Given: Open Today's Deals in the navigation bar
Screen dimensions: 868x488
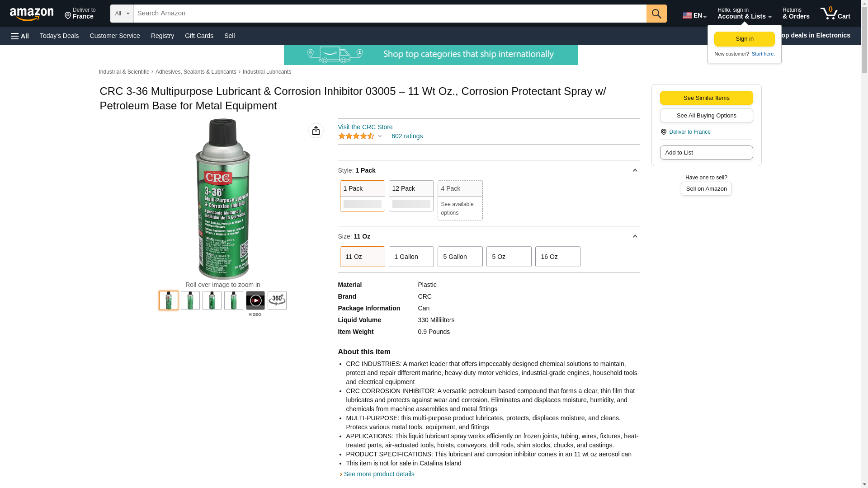Looking at the screenshot, I should [59, 36].
